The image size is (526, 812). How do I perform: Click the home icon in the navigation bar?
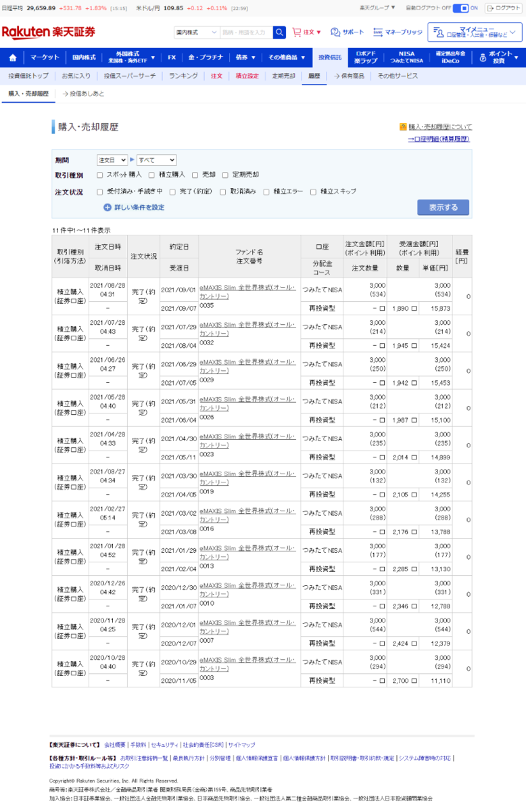13,58
